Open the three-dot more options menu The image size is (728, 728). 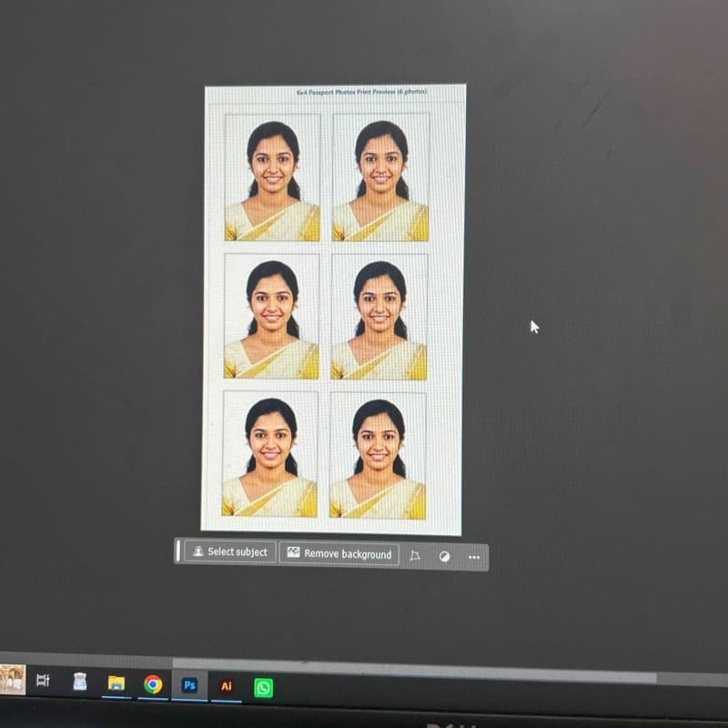tap(474, 557)
